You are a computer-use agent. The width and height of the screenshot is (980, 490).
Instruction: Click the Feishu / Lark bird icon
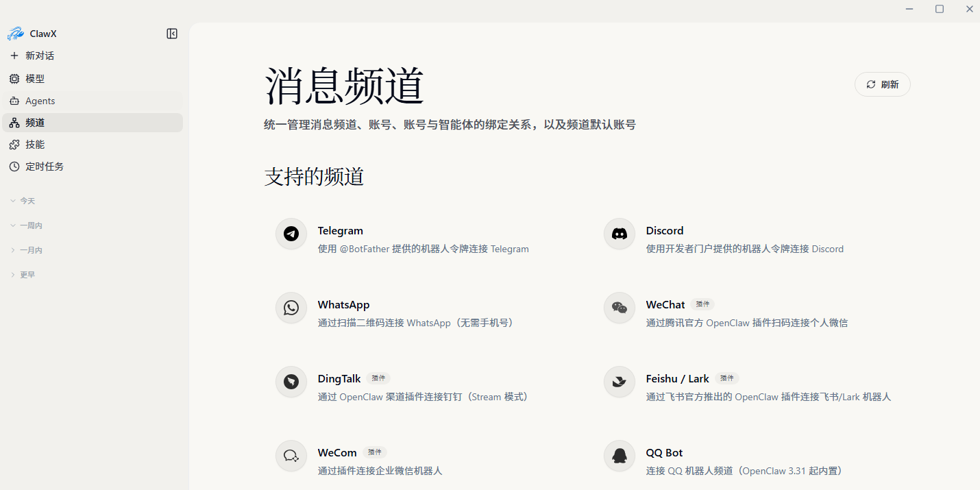point(620,382)
